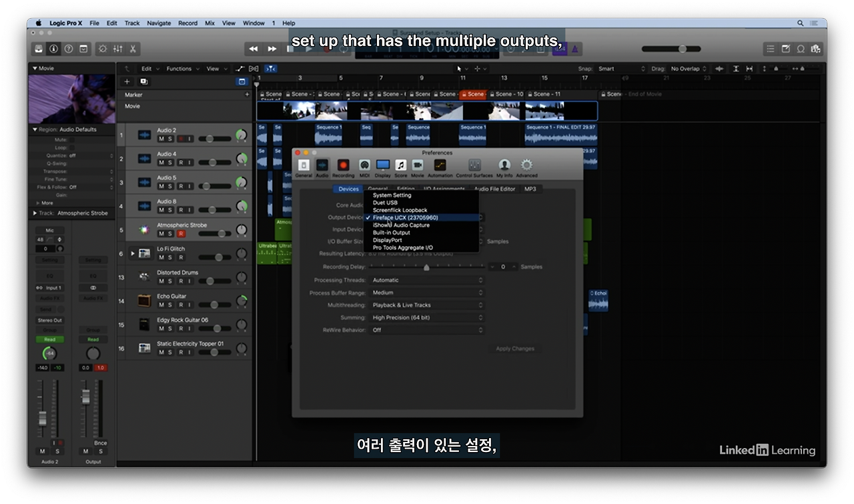Select the Control Surfaces preferences icon
Image resolution: width=854 pixels, height=504 pixels.
[474, 167]
